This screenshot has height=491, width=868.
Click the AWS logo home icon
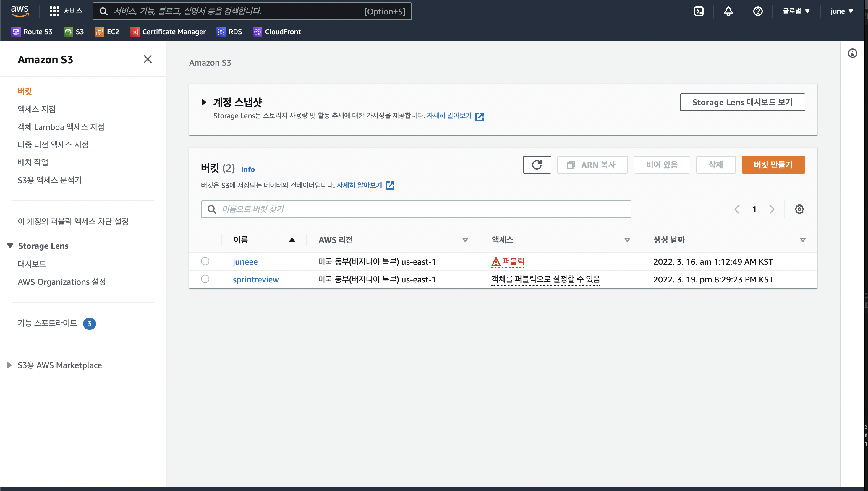click(20, 11)
